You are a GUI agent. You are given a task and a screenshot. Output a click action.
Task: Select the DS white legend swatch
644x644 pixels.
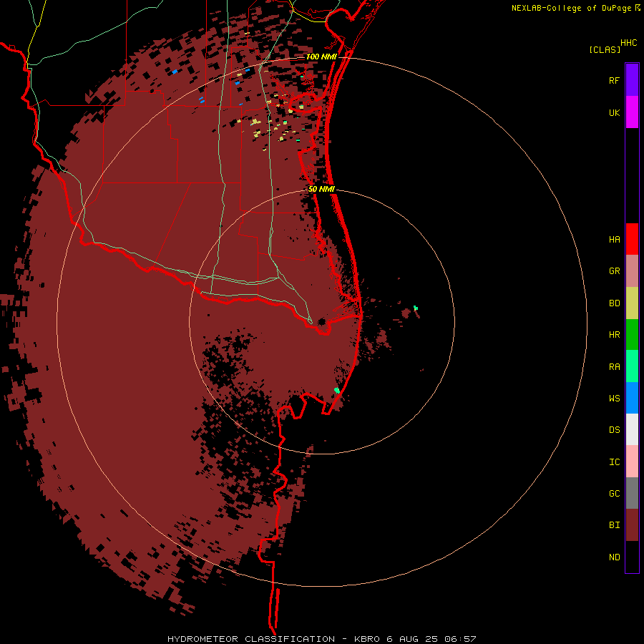pos(632,429)
